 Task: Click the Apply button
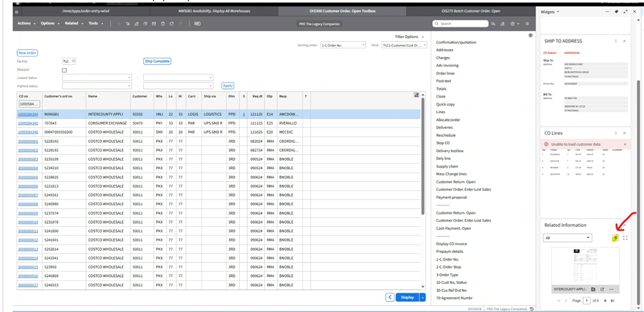pos(228,86)
